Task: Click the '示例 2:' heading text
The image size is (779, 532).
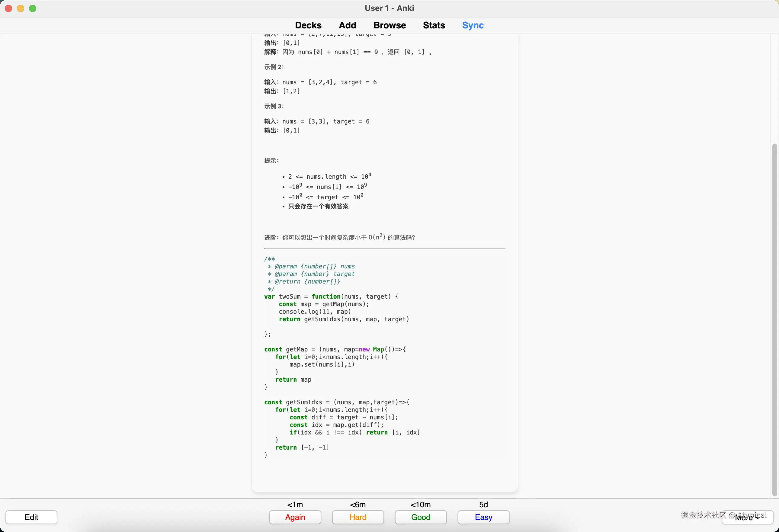Action: (x=274, y=67)
